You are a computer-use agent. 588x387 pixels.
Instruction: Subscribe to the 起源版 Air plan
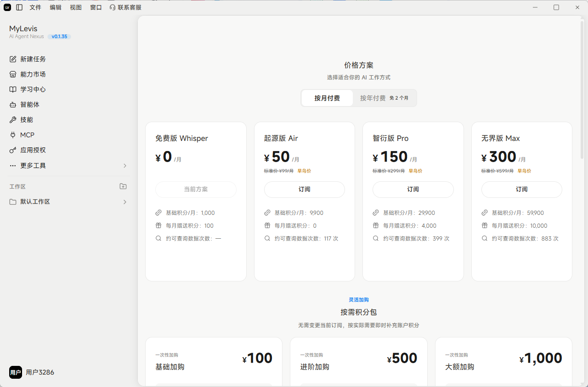pyautogui.click(x=305, y=189)
